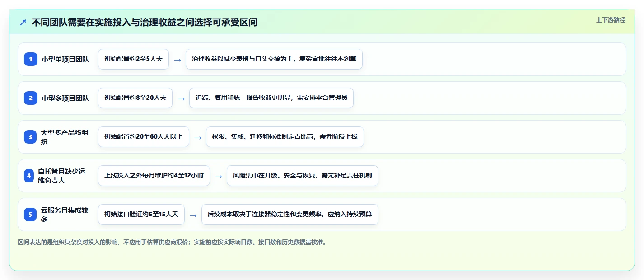
Task: Click the number 3 badge
Action: (x=30, y=137)
